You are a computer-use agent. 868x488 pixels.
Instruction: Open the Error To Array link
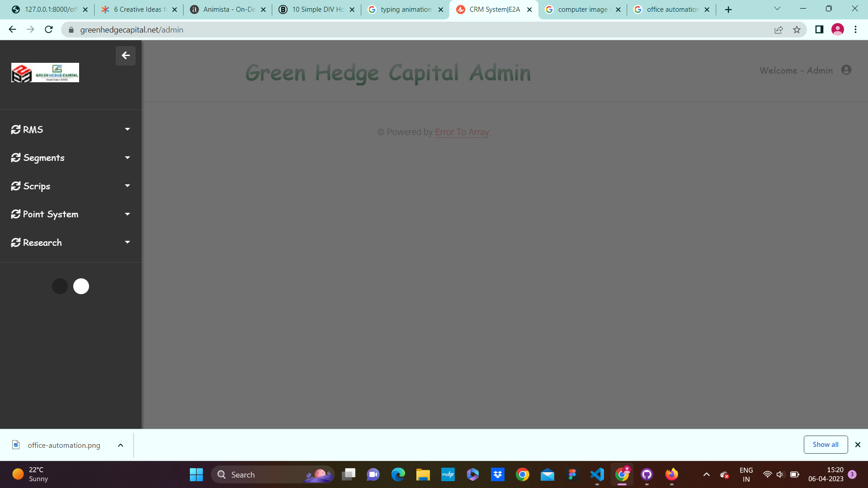[462, 132]
